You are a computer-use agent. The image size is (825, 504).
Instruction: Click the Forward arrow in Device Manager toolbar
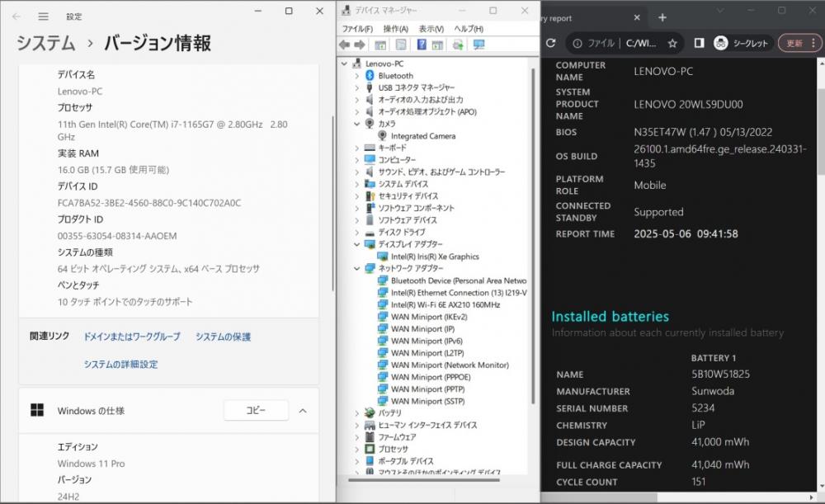[360, 45]
